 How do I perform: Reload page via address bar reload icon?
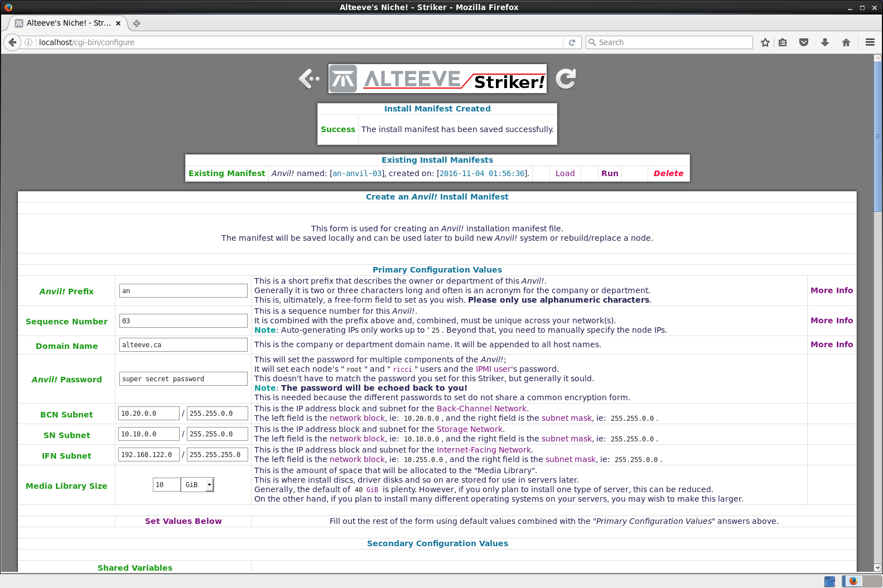pyautogui.click(x=572, y=42)
